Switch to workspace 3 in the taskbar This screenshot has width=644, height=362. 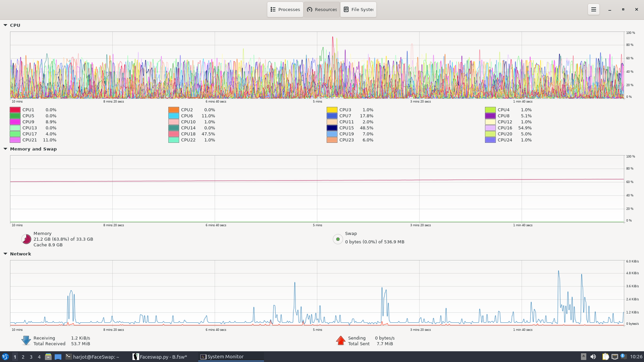coord(31,357)
